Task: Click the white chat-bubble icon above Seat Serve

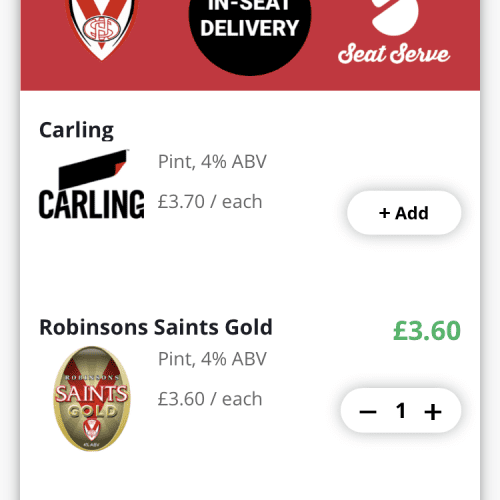Action: click(395, 17)
